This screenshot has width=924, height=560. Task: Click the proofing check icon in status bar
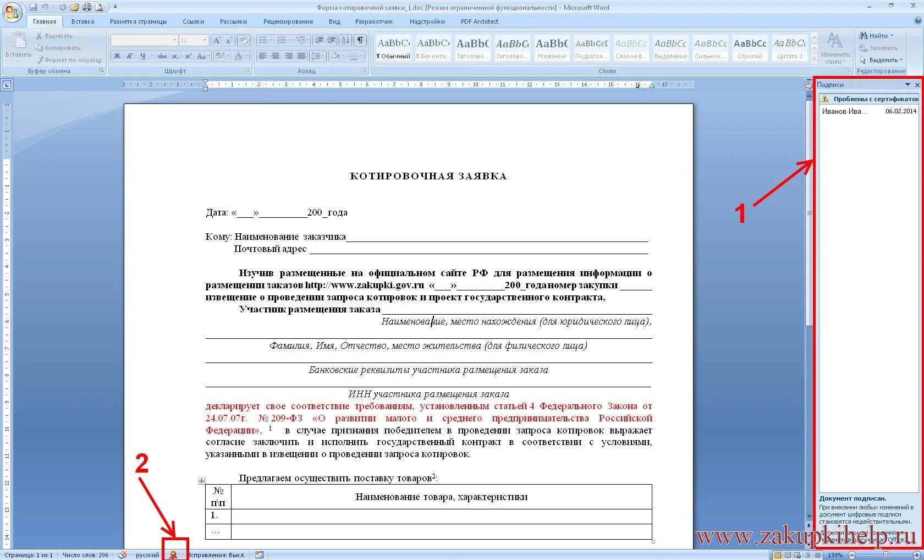point(123,555)
